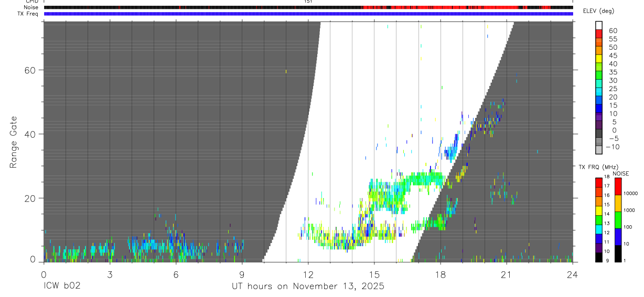Image resolution: width=644 pixels, height=297 pixels.
Task: Click the 30 label on ELEV color bar
Action: 613,80
